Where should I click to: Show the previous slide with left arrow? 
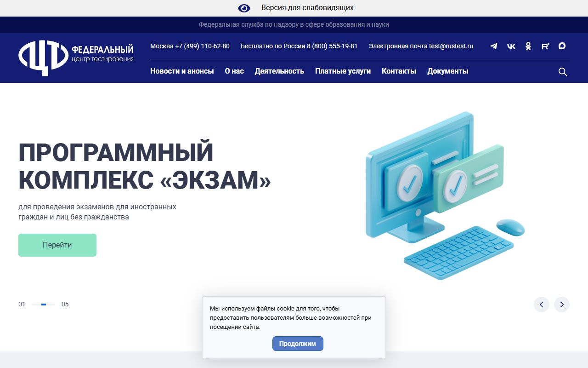coord(542,305)
